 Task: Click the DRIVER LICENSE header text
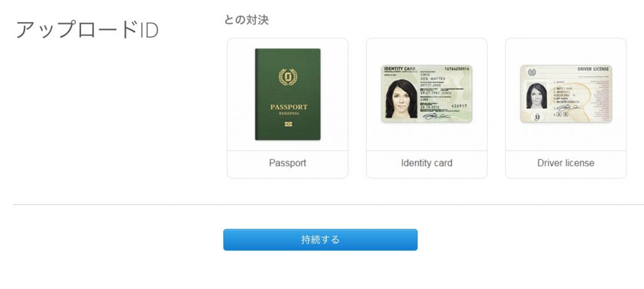point(593,69)
